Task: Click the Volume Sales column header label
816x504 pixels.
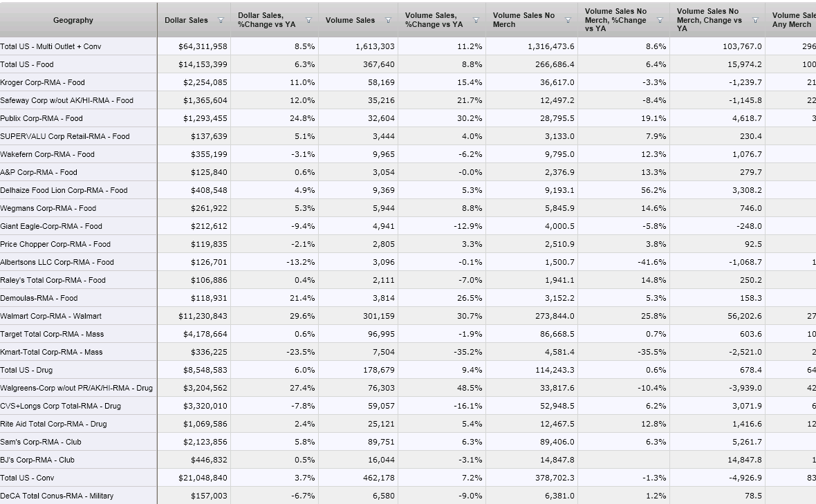Action: 350,20
